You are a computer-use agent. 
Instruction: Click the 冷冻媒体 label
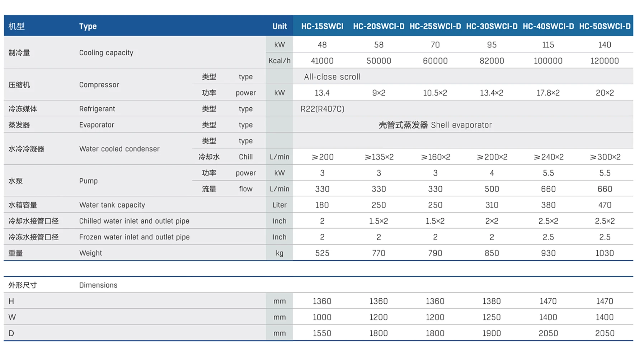(23, 109)
